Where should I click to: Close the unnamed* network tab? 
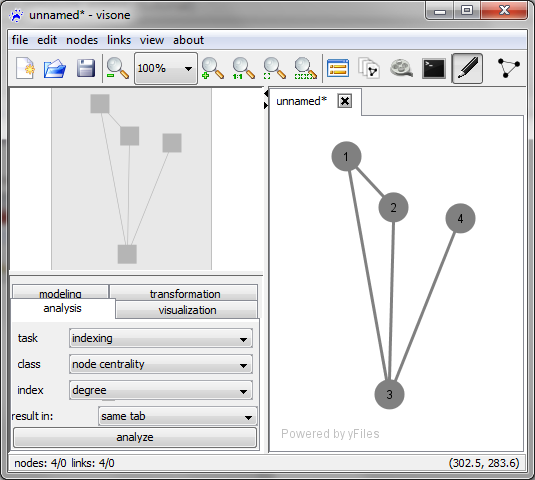click(345, 101)
